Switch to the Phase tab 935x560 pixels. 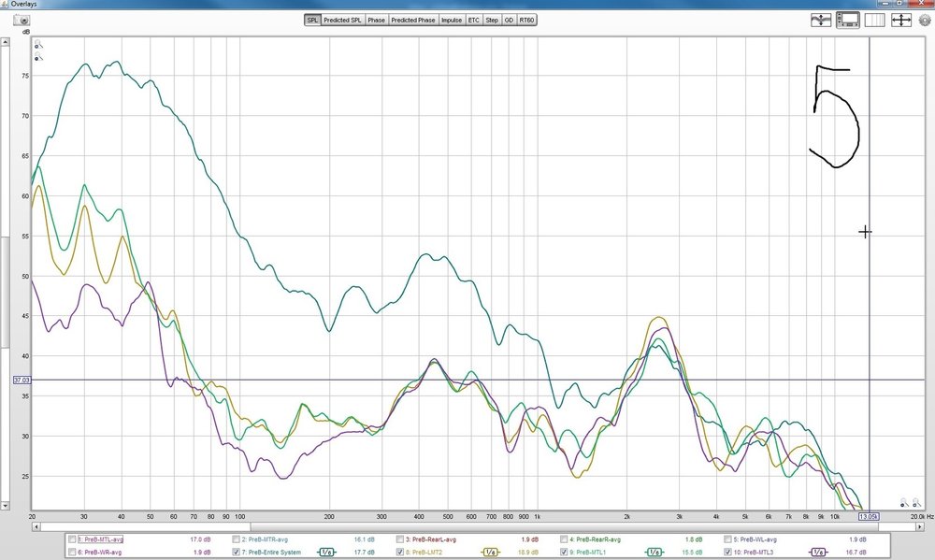[376, 20]
